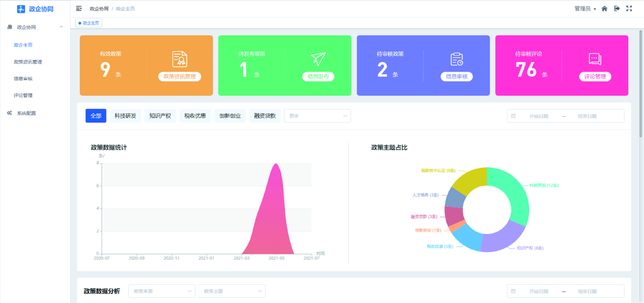Click the paper plane icon on green card
The width and height of the screenshot is (644, 303).
318,59
